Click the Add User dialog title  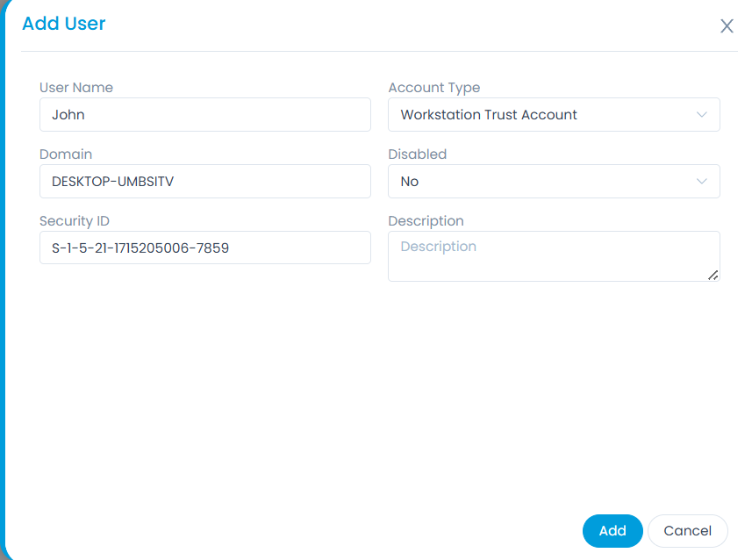64,24
